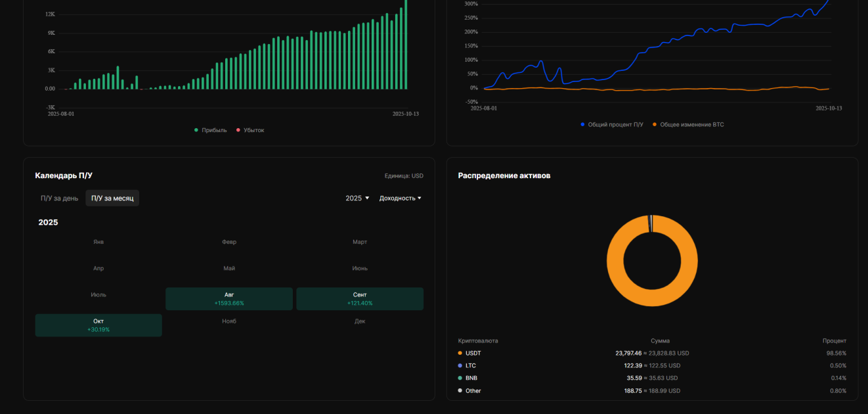This screenshot has width=868, height=414.
Task: Click the BNB green dot icon
Action: tap(460, 378)
